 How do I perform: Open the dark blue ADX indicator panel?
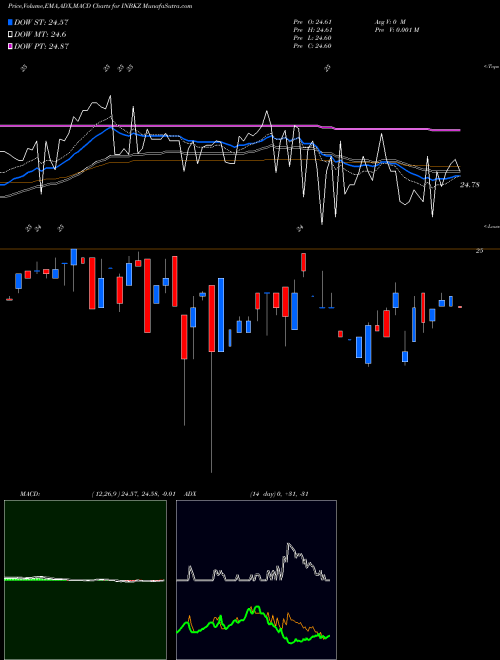(256, 580)
